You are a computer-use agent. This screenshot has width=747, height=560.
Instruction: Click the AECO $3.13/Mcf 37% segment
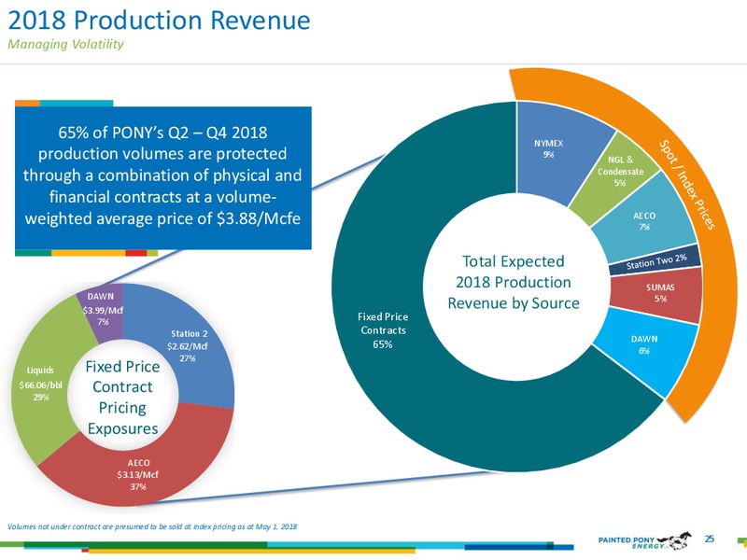(x=138, y=475)
